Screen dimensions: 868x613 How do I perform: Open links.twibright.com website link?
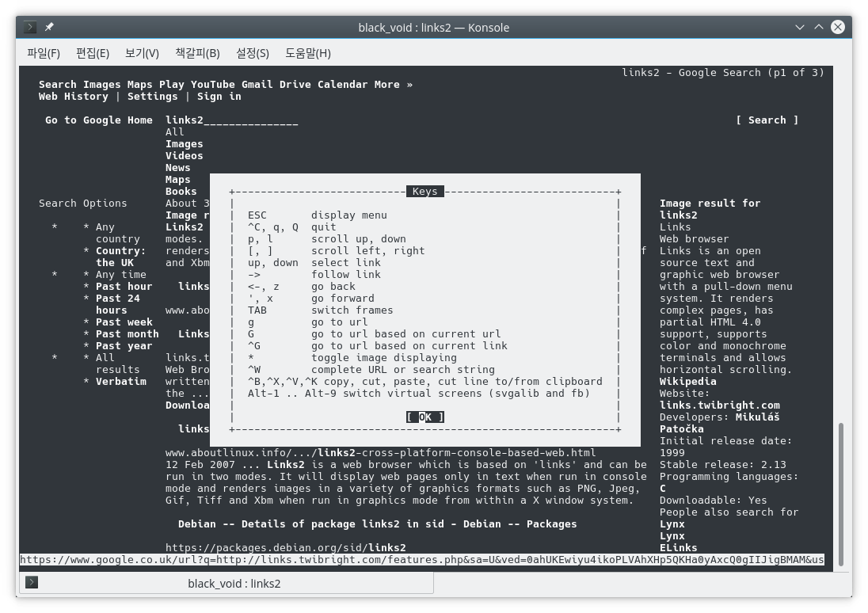coord(720,405)
